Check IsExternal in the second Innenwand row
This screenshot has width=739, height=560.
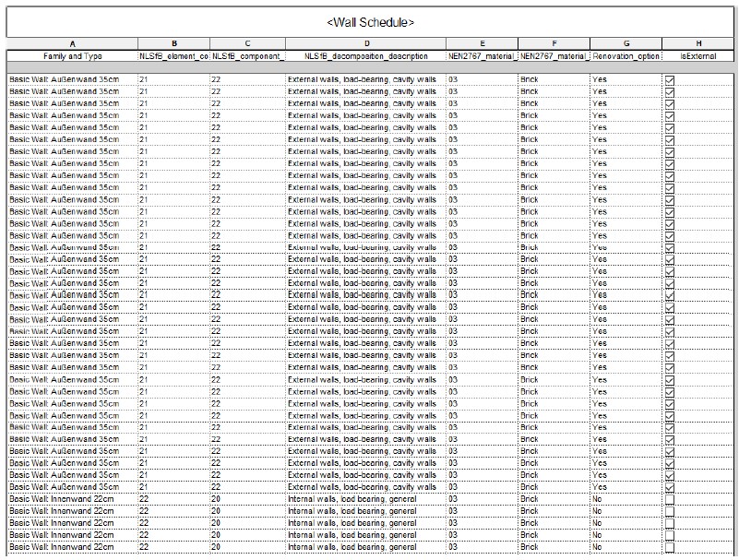coord(669,511)
